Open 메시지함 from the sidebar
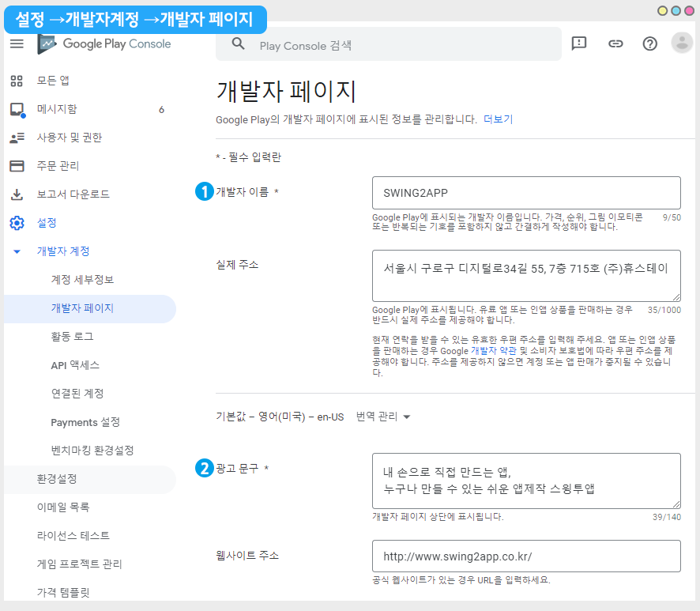This screenshot has height=611, width=700. pyautogui.click(x=57, y=109)
